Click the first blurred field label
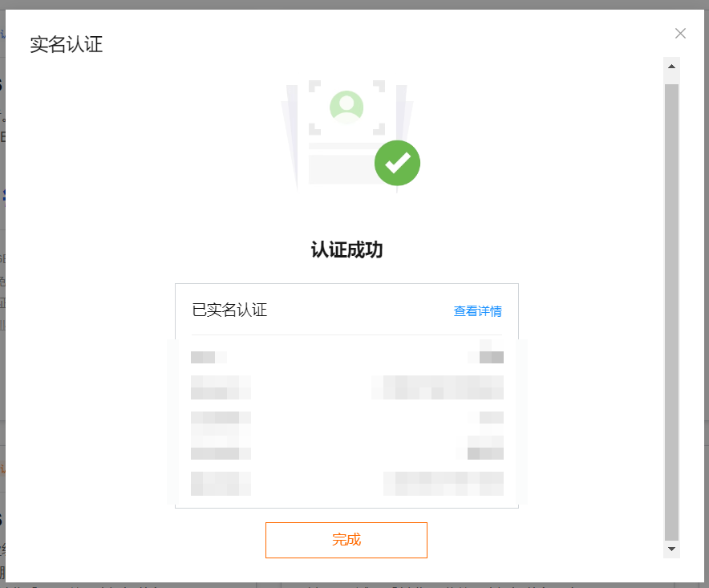 click(209, 357)
